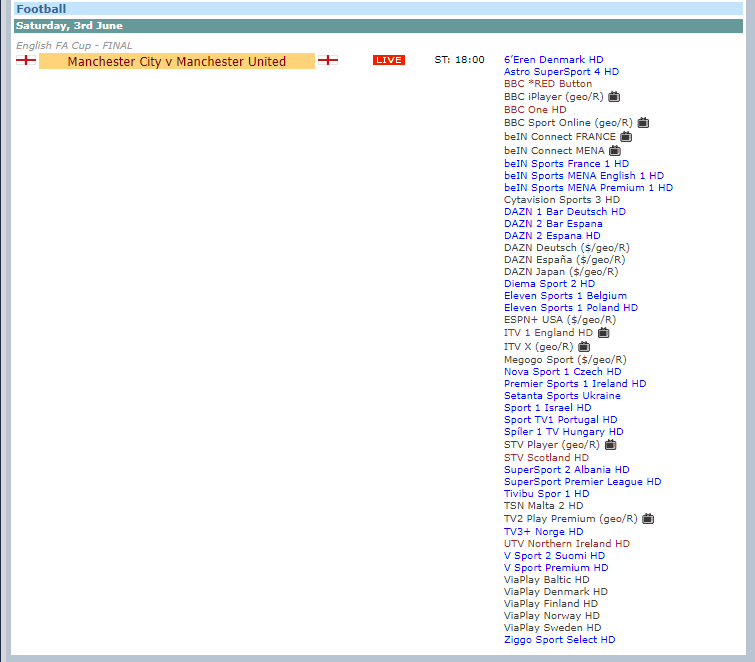Click BBC iPlayer (geo/R) text
The width and height of the screenshot is (755, 662).
tap(554, 97)
